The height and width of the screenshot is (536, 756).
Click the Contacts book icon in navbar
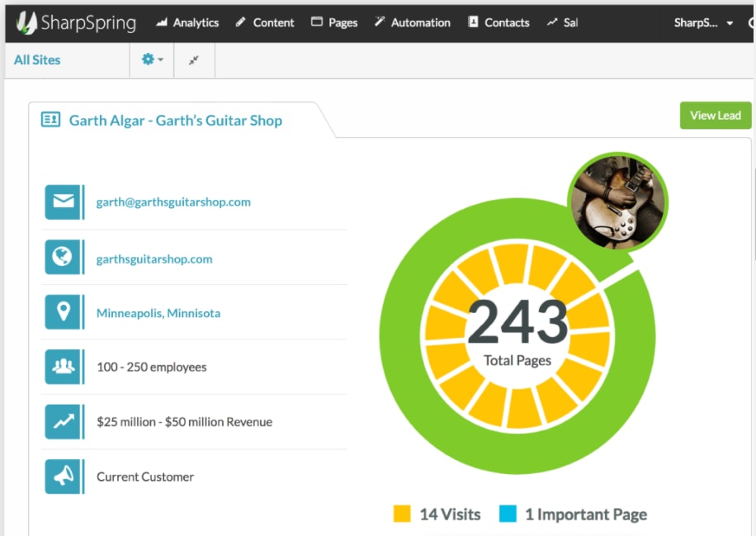(x=474, y=21)
